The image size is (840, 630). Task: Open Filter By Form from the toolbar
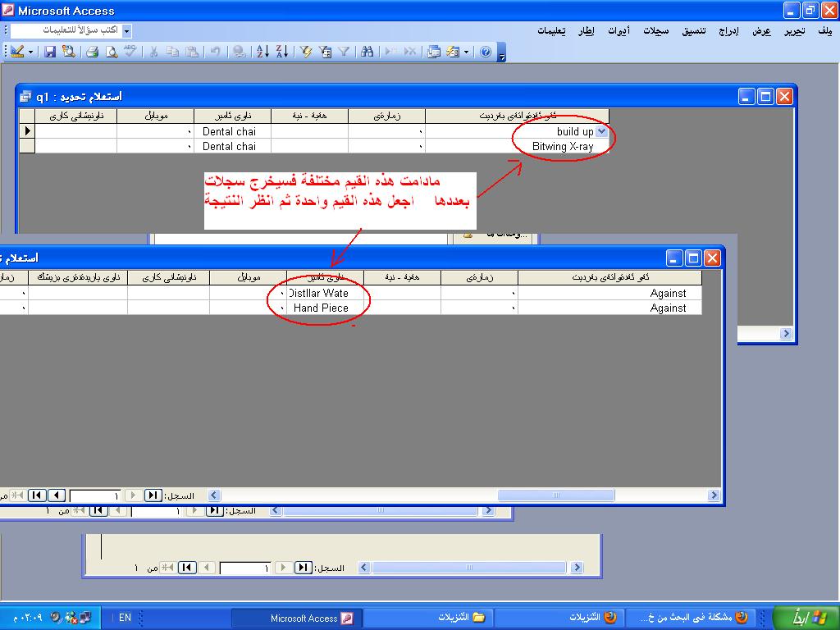[x=325, y=52]
